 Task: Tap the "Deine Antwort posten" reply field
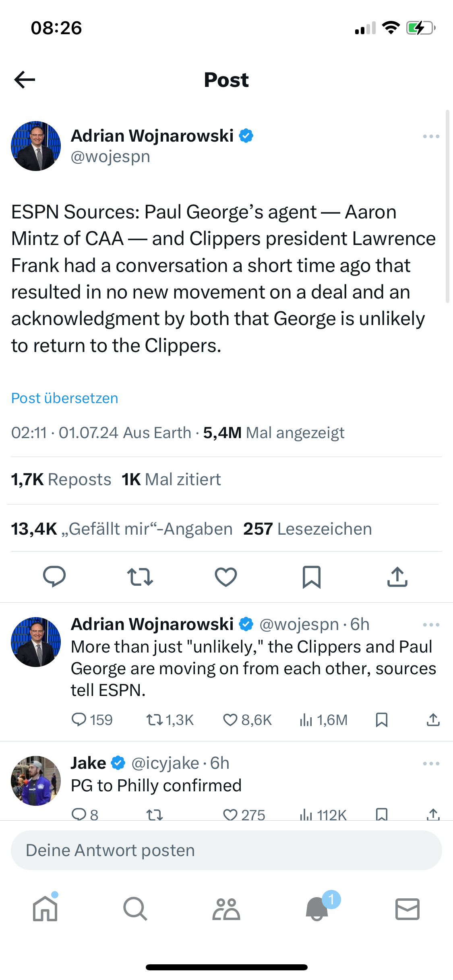point(226,850)
